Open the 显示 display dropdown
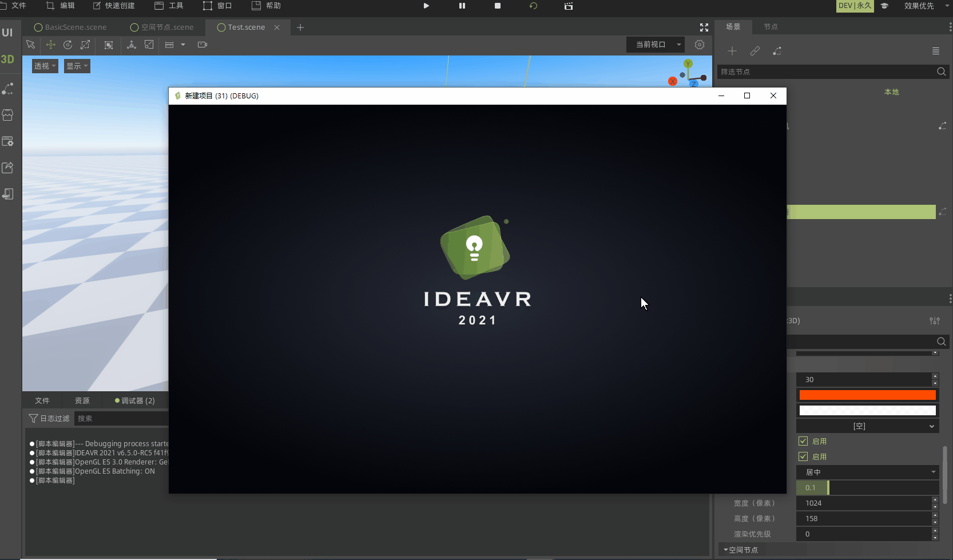Screen dimensions: 953x560 tap(77, 66)
